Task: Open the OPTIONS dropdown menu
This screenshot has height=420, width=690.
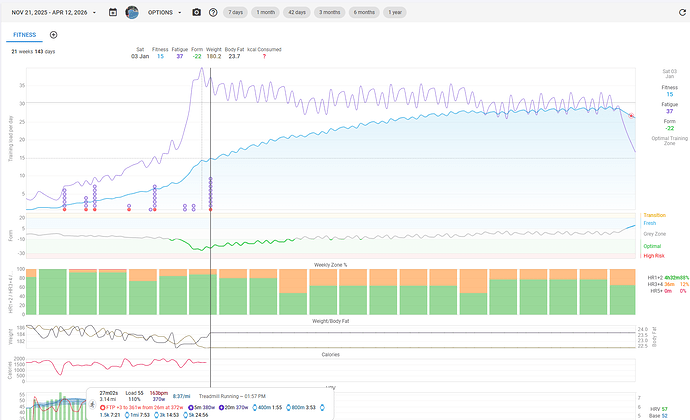Action: (x=163, y=12)
